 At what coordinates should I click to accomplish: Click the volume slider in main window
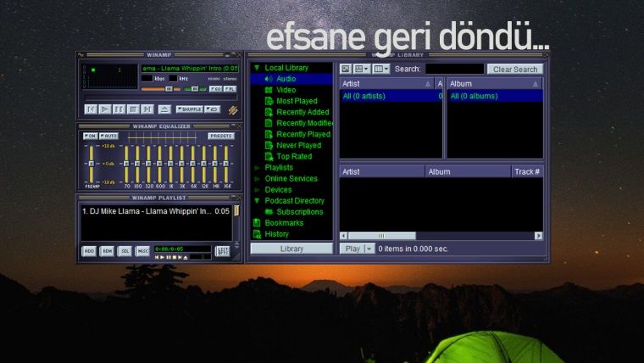click(x=161, y=89)
